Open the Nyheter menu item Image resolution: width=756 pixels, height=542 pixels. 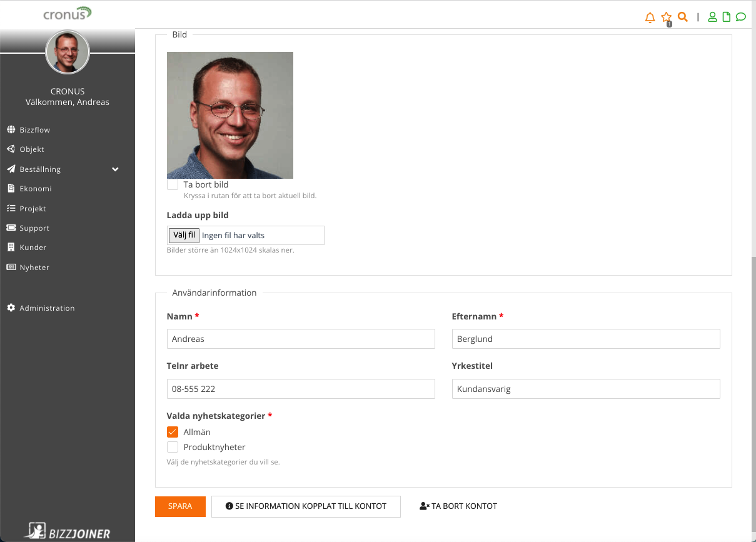coord(34,267)
